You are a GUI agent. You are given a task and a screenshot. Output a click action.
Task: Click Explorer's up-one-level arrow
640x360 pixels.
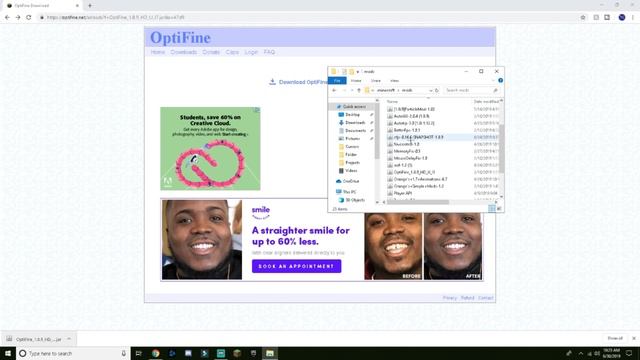coord(359,90)
